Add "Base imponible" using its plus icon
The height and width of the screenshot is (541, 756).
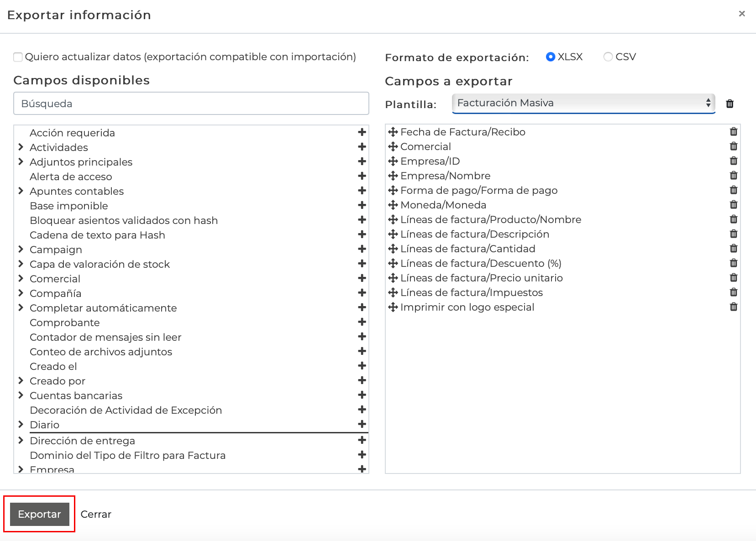tap(362, 206)
